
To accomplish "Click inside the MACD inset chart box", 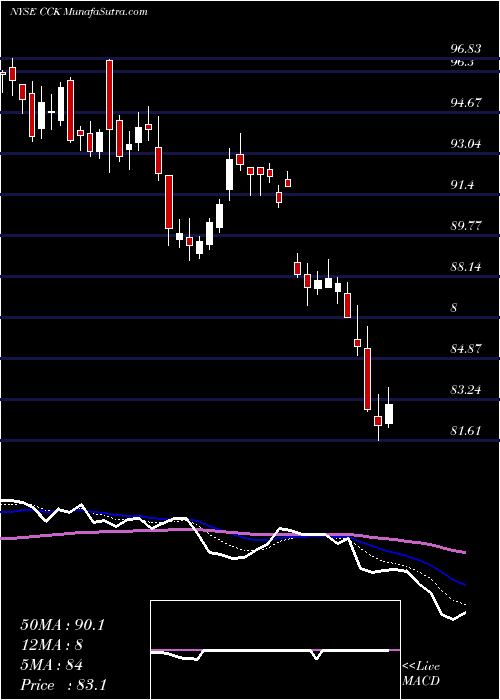I will pos(275,650).
